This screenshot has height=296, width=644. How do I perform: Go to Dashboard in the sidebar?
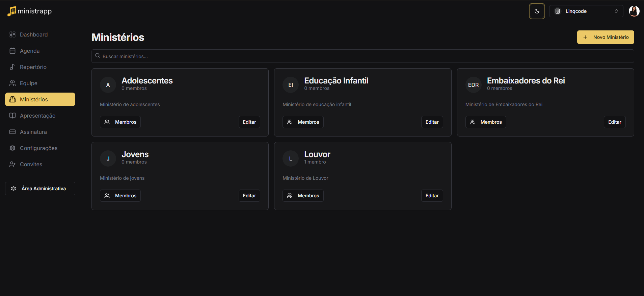(33, 34)
